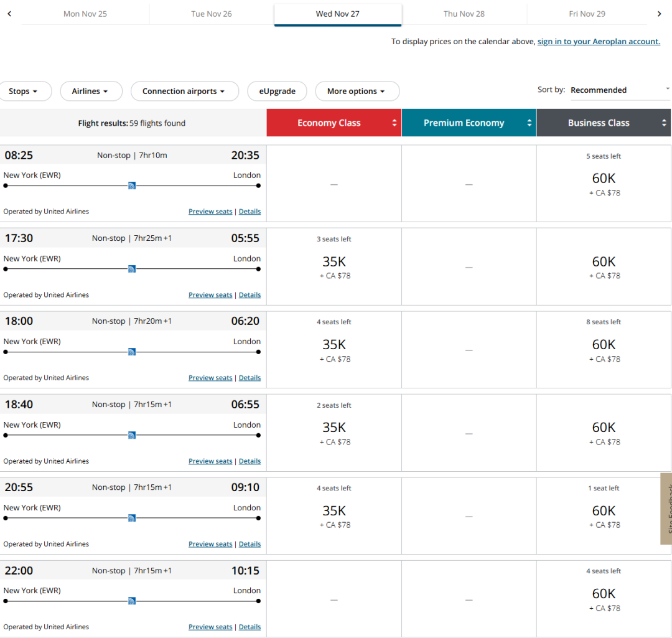Click the Wi-Fi icon on 18:00 flight

pyautogui.click(x=132, y=352)
